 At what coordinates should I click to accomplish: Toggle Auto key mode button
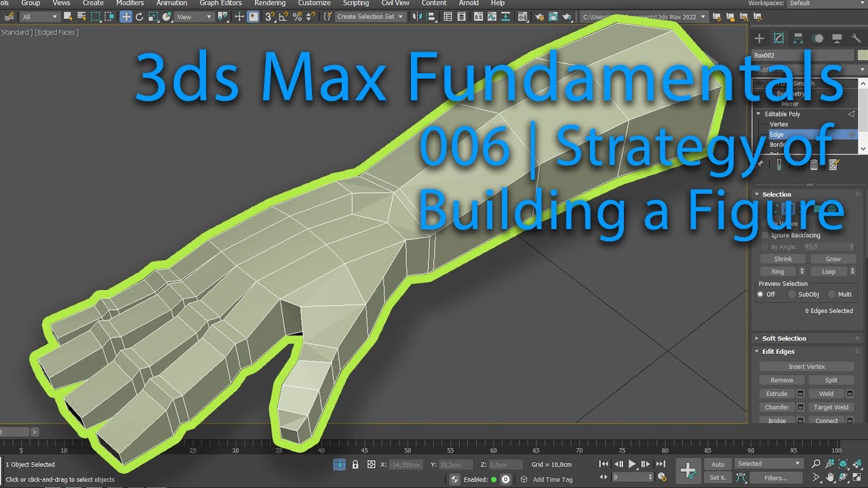click(x=717, y=464)
